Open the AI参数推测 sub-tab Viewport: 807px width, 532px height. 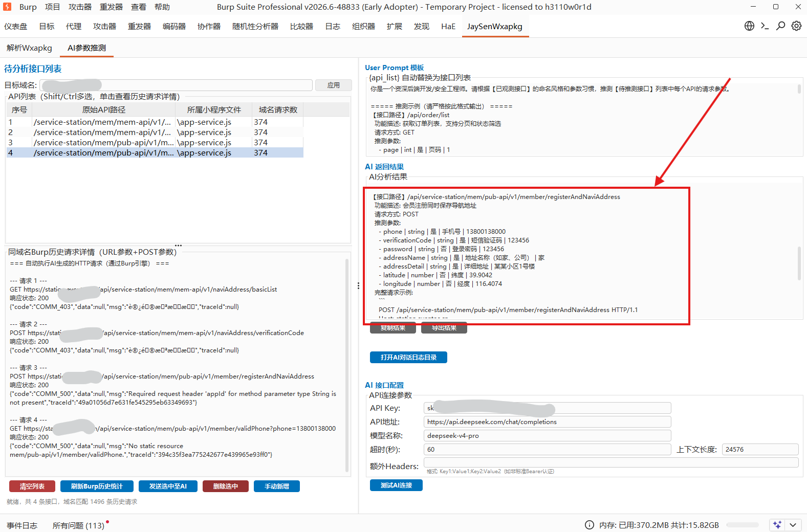click(x=87, y=48)
